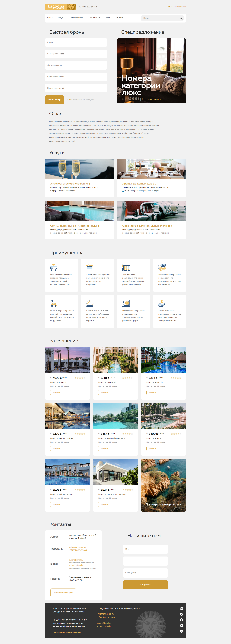
Task: Click the bathtub advantage icon
Action: (54, 267)
